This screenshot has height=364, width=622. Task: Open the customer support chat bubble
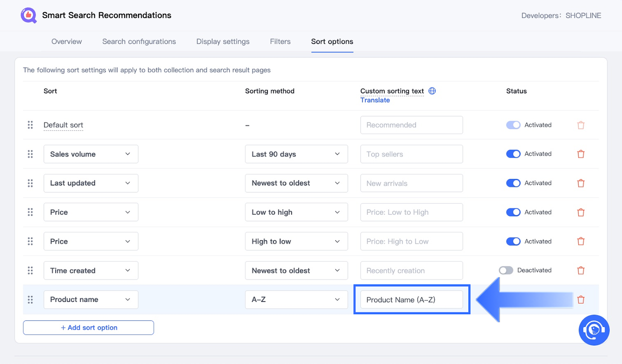coord(594,330)
